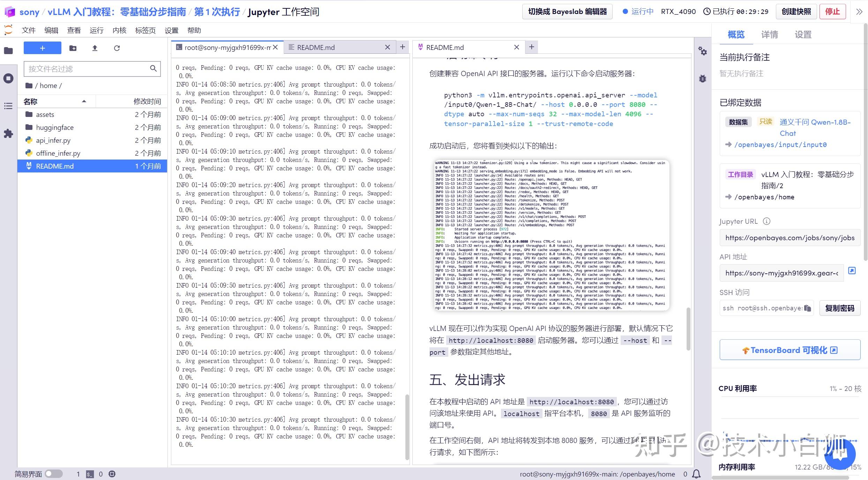Open the table of contents sidebar icon
This screenshot has height=480, width=868.
pyautogui.click(x=8, y=106)
